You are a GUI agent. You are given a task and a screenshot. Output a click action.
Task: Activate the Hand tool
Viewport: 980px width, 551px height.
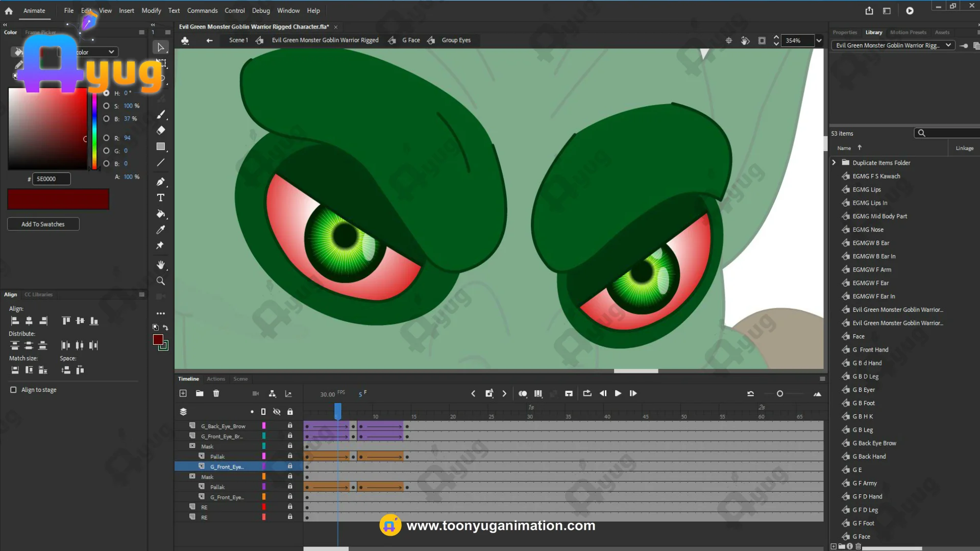161,265
